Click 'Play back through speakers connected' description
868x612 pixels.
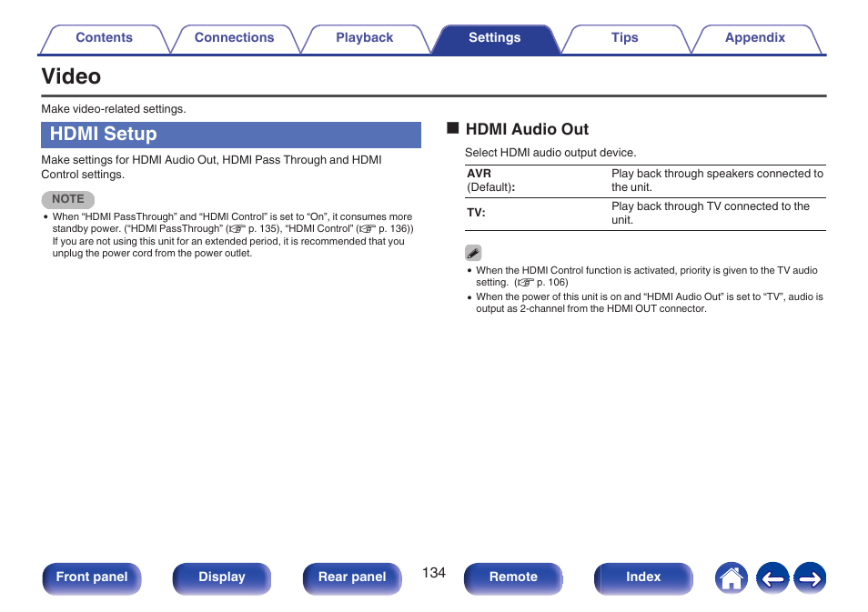tap(718, 180)
